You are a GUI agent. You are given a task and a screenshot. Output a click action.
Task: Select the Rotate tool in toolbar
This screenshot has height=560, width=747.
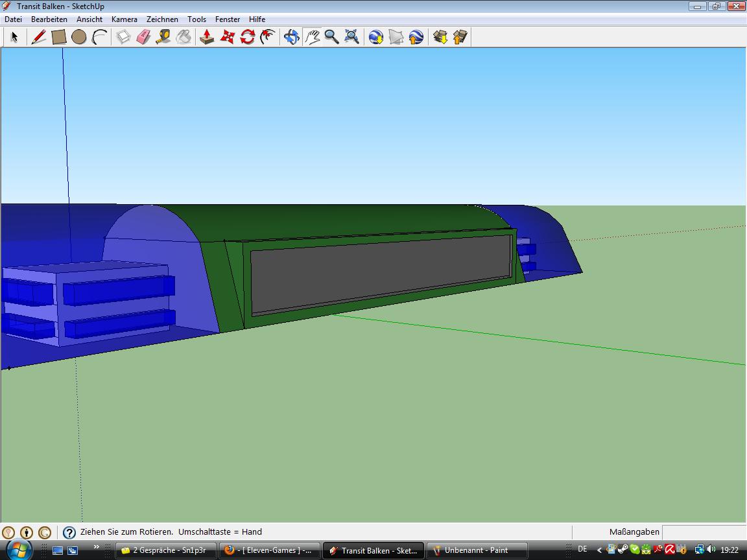click(247, 37)
